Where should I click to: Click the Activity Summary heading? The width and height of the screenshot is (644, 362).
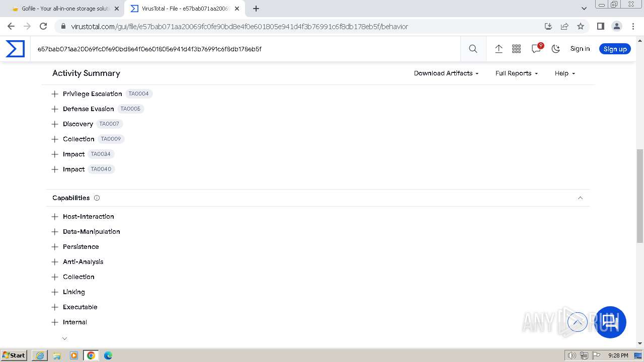point(86,73)
